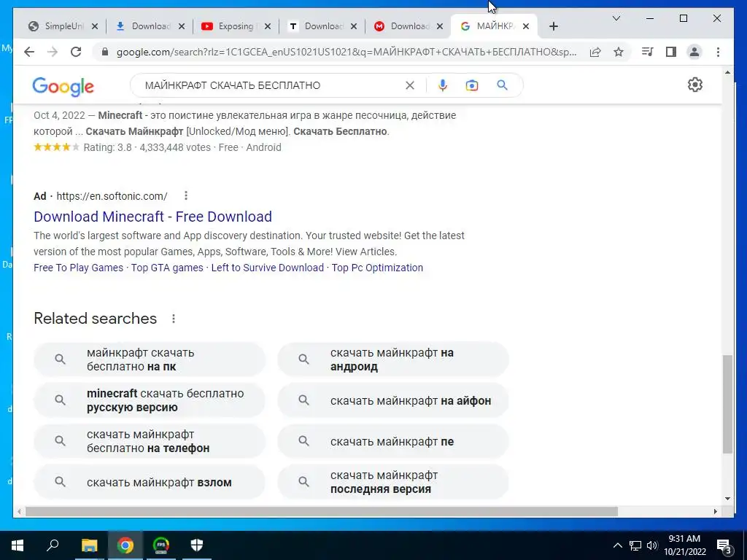Open Top GTA games sitelink
747x560 pixels.
[167, 268]
